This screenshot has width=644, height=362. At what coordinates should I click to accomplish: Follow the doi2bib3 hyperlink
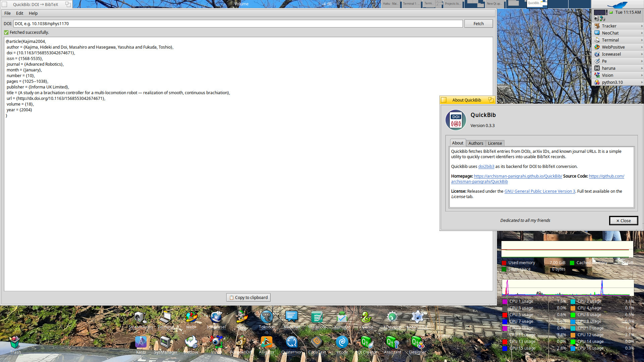coord(486,167)
